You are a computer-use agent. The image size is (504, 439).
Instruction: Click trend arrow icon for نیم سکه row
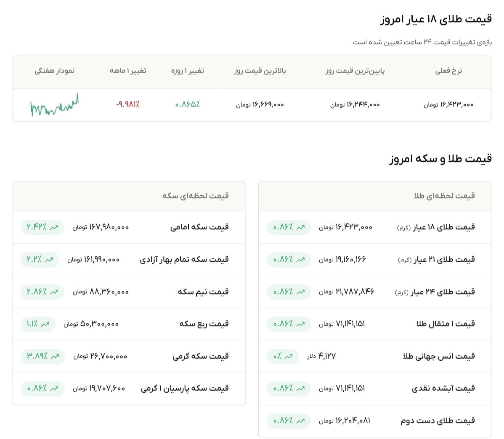pyautogui.click(x=54, y=292)
